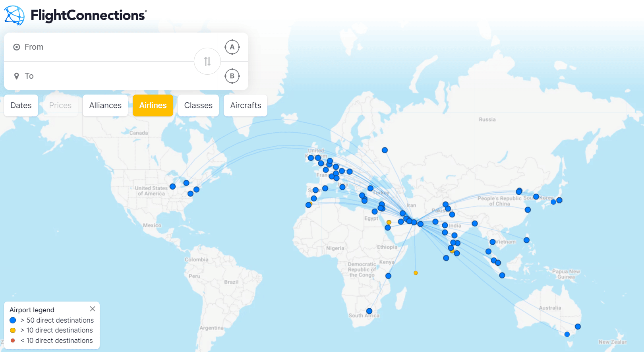644x352 pixels.
Task: Select the Prices filter button
Action: tap(60, 105)
